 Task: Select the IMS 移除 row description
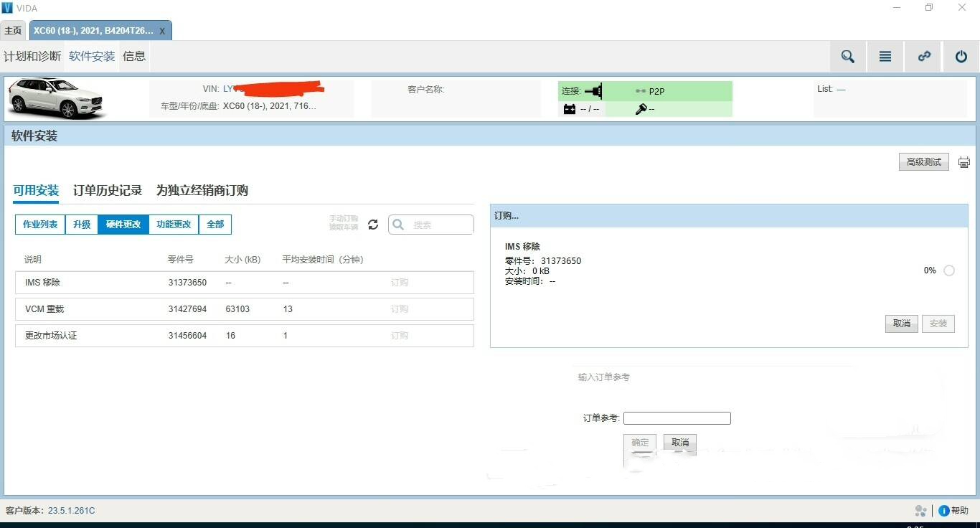pos(42,283)
